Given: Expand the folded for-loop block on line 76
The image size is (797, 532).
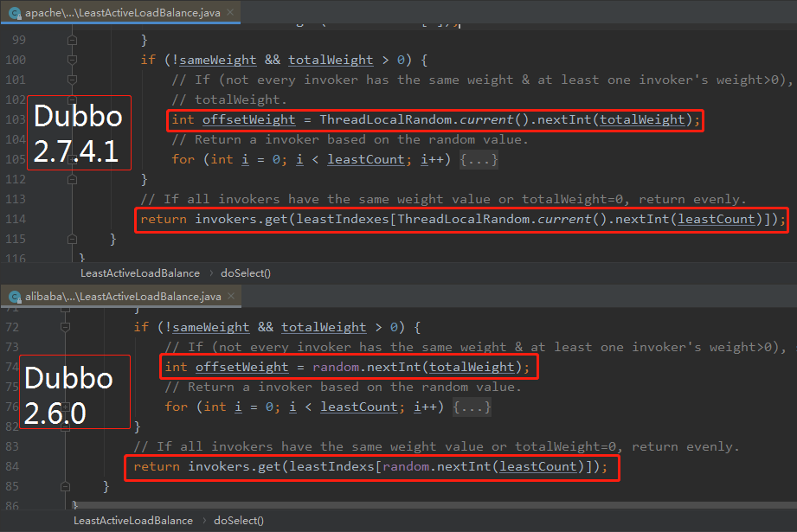Looking at the screenshot, I should tap(472, 407).
